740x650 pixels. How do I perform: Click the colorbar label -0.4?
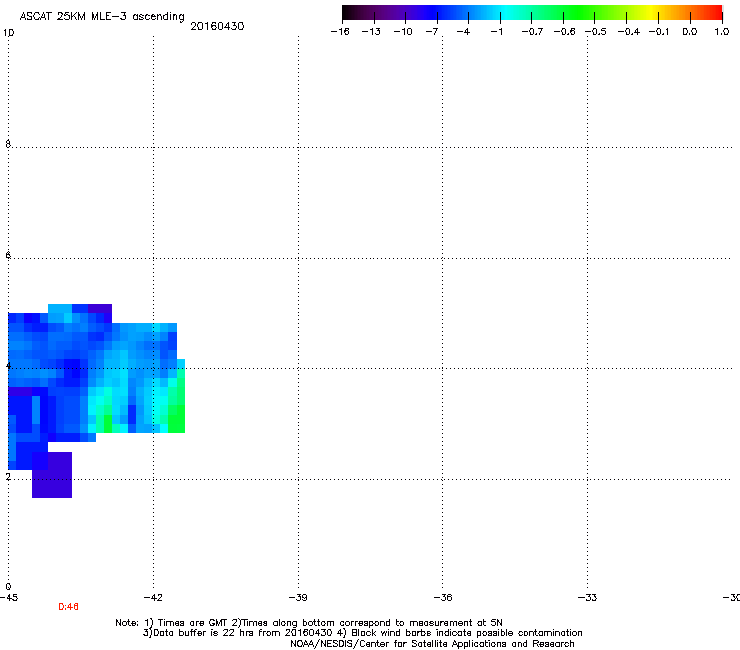(x=629, y=32)
